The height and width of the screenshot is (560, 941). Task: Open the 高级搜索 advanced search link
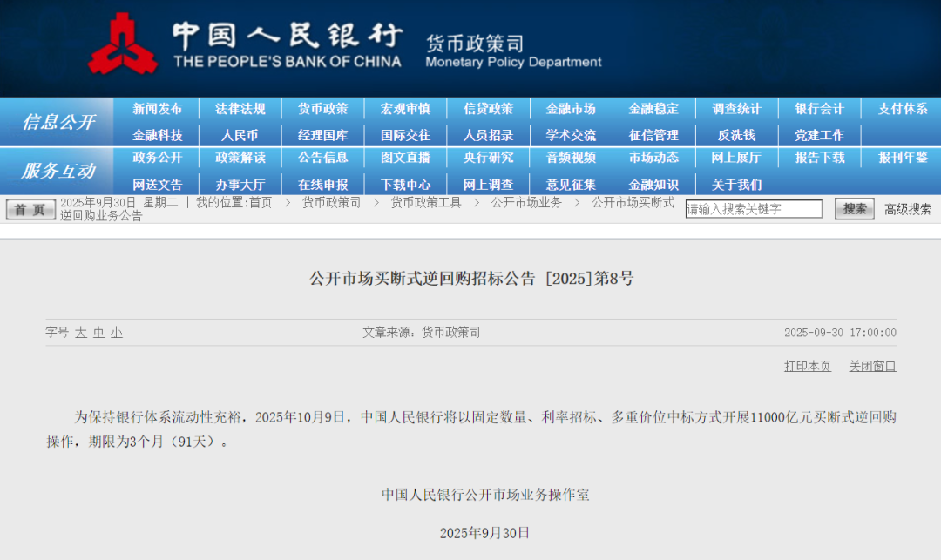[908, 209]
